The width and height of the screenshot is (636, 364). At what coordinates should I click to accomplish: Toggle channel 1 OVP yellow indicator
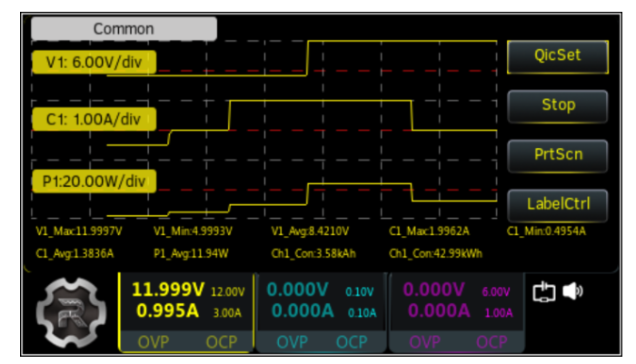154,342
